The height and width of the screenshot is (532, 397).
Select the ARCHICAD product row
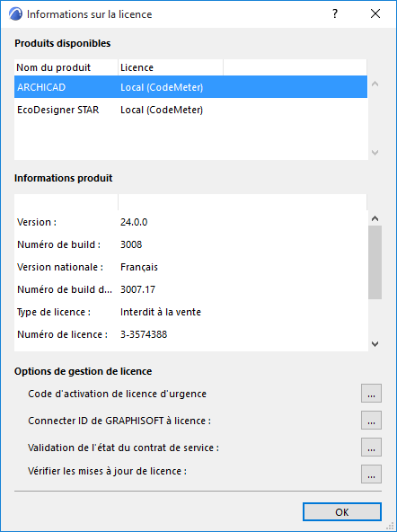pyautogui.click(x=190, y=87)
